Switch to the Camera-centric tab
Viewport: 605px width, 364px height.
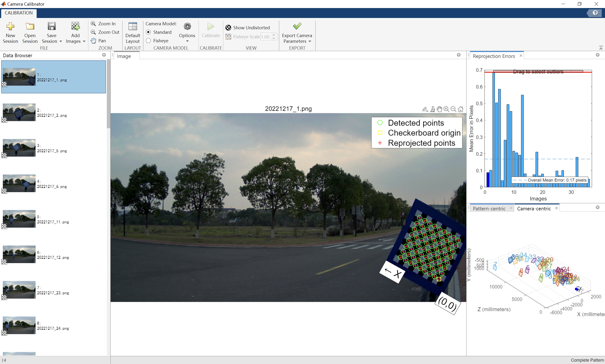(534, 208)
